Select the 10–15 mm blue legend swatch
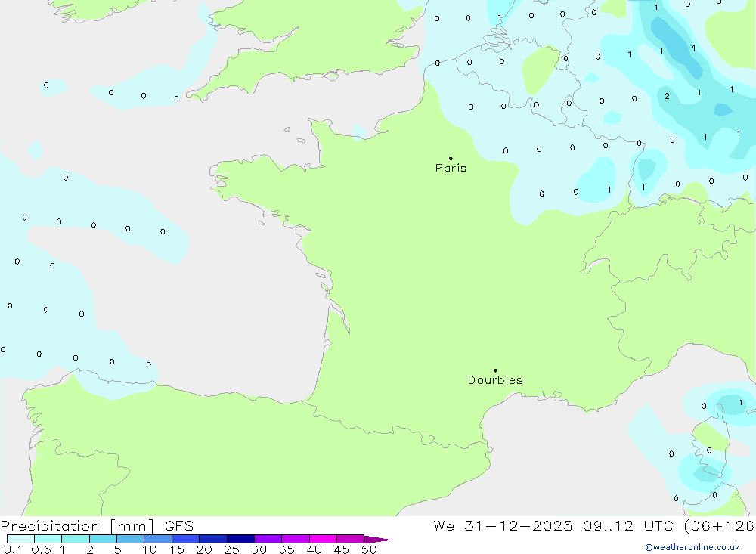 tap(158, 539)
